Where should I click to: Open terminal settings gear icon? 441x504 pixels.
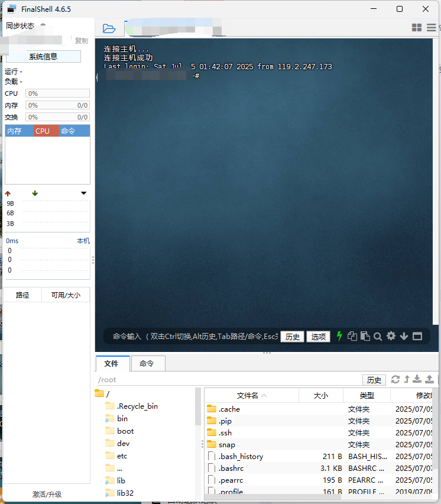coord(391,336)
